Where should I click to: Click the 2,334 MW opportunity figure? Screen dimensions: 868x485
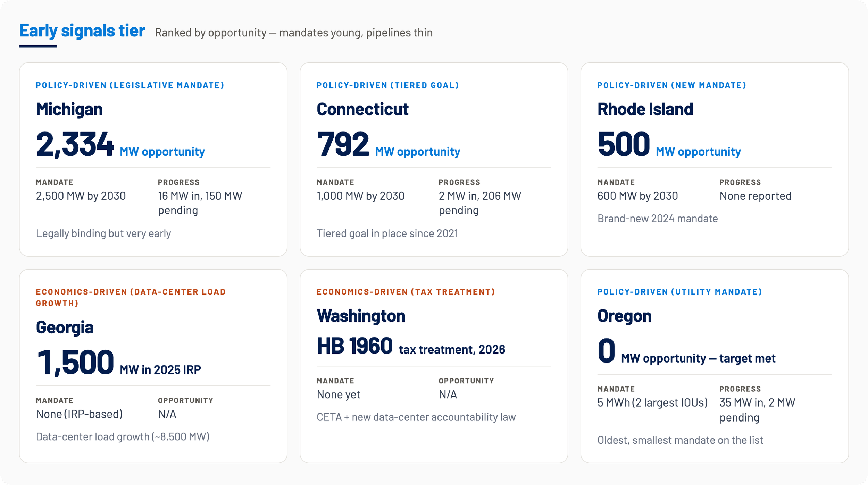[x=120, y=144]
